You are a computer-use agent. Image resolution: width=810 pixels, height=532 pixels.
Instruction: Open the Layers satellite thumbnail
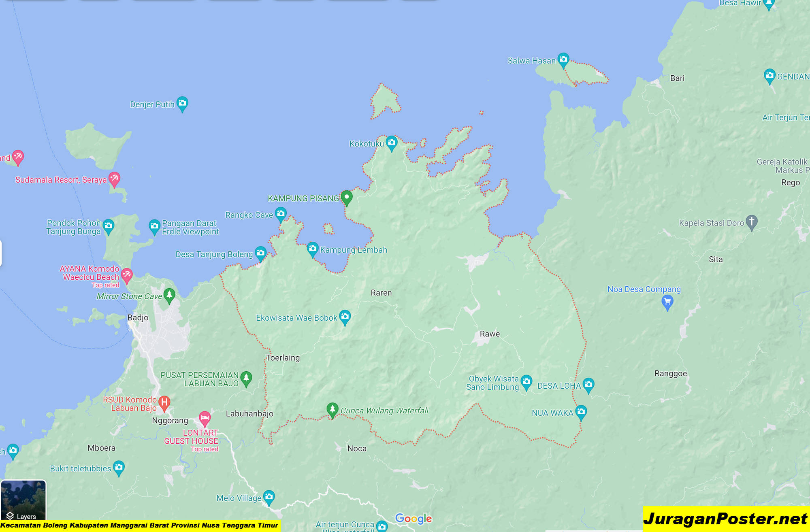click(23, 500)
